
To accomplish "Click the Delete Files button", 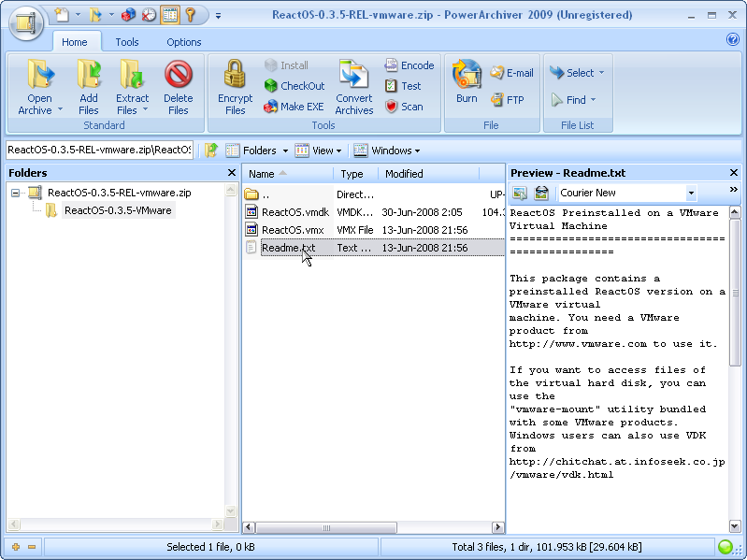I will (179, 87).
